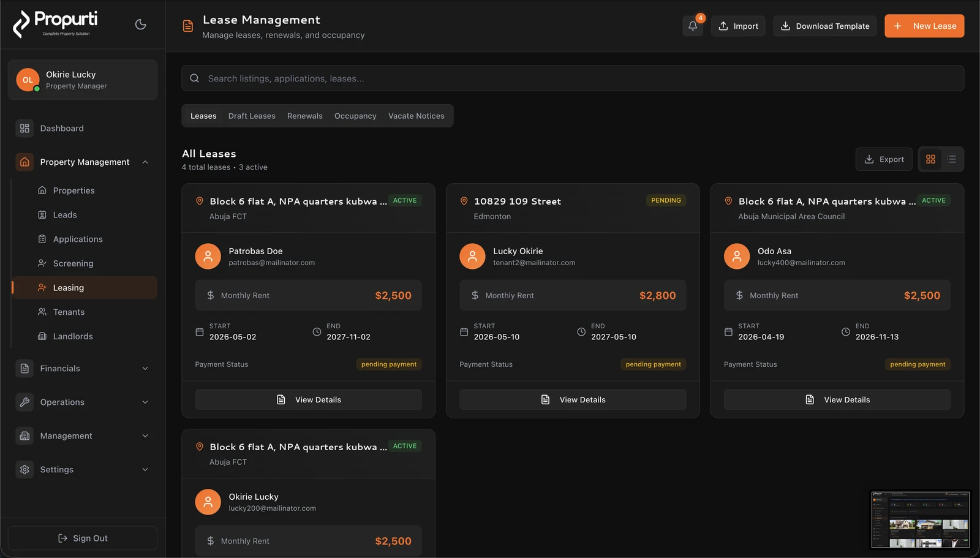The image size is (980, 558).
Task: Click clock icon beside 2027-11-02 end
Action: pyautogui.click(x=317, y=332)
